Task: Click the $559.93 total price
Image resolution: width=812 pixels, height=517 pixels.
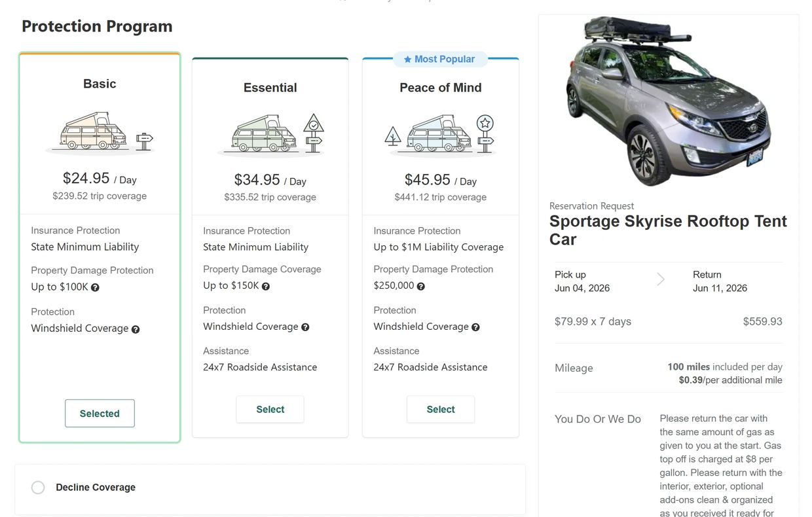Action: point(762,321)
